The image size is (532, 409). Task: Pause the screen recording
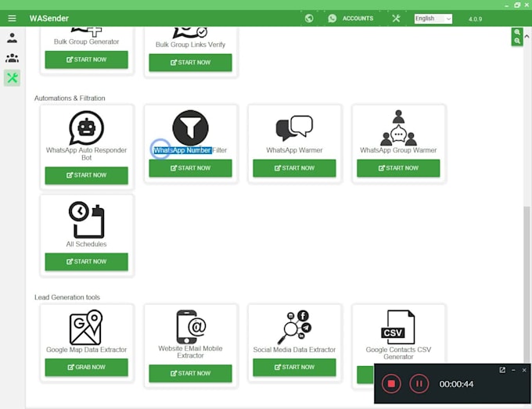pos(419,383)
